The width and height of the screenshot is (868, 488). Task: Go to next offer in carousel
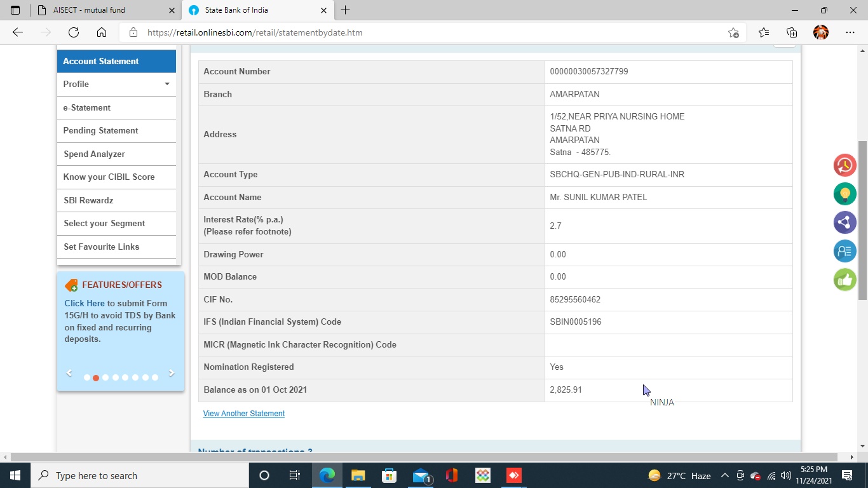[172, 373]
